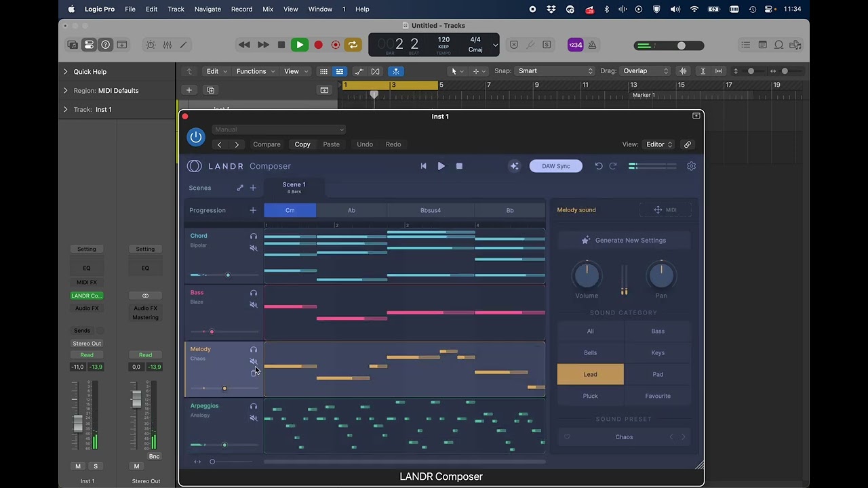The height and width of the screenshot is (488, 868).
Task: Open the Mixer sliders icon
Action: [167, 45]
